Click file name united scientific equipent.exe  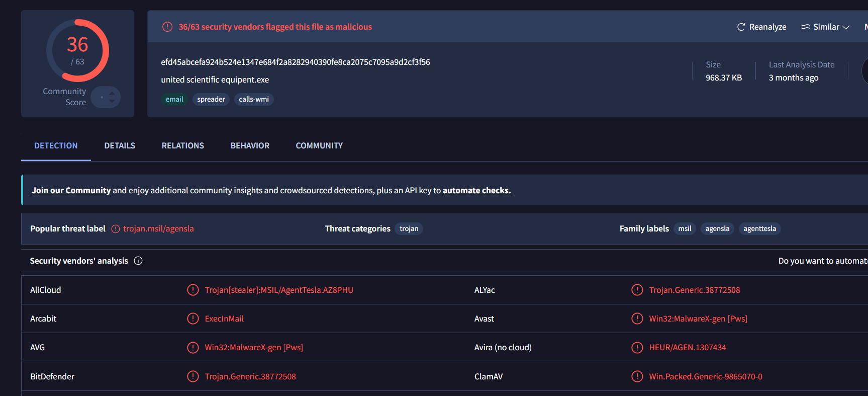(215, 80)
